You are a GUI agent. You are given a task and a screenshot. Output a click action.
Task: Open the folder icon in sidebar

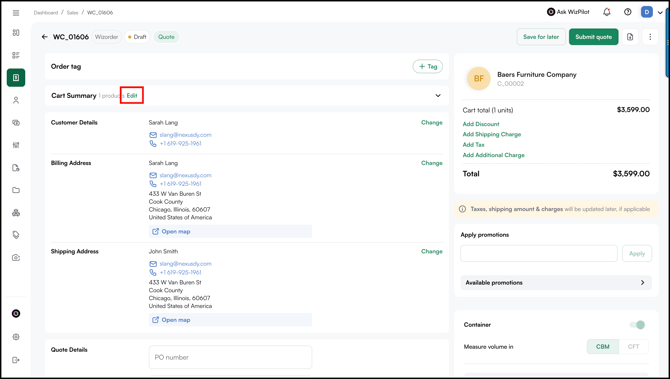point(16,190)
